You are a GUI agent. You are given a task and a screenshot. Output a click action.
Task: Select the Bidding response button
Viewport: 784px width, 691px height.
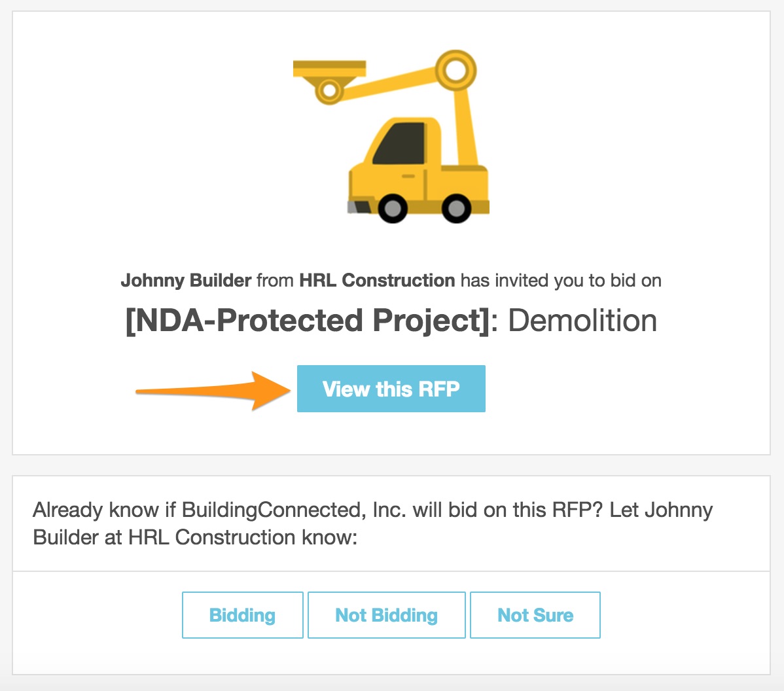tap(242, 615)
